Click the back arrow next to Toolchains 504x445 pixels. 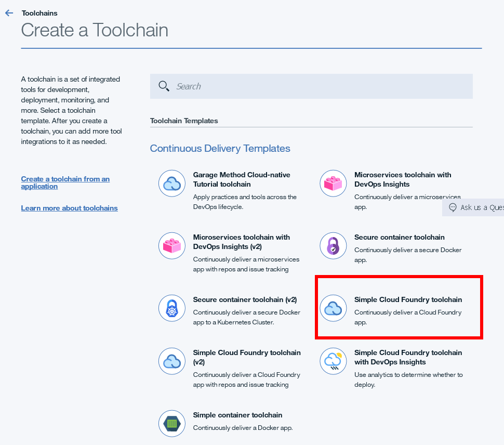coord(9,13)
